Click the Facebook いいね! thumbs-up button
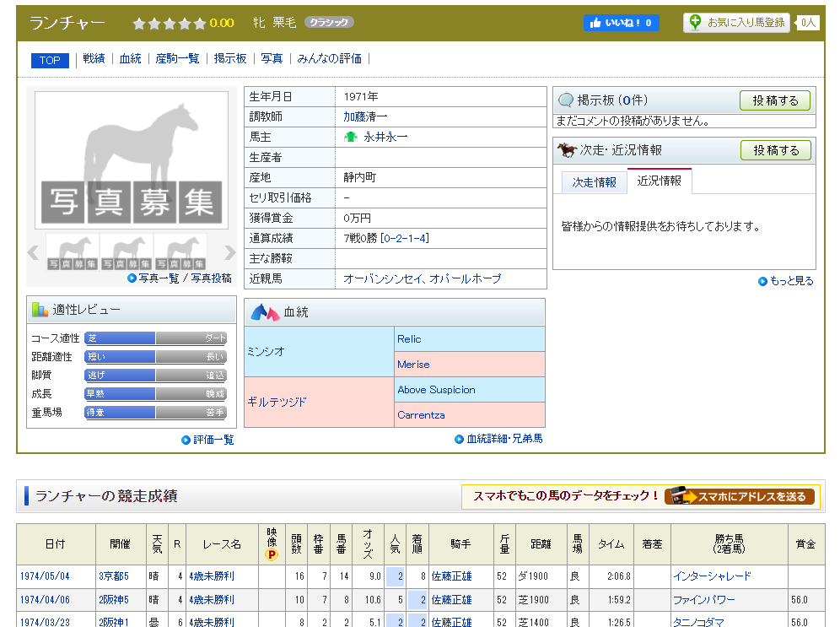840x627 pixels. click(x=621, y=23)
